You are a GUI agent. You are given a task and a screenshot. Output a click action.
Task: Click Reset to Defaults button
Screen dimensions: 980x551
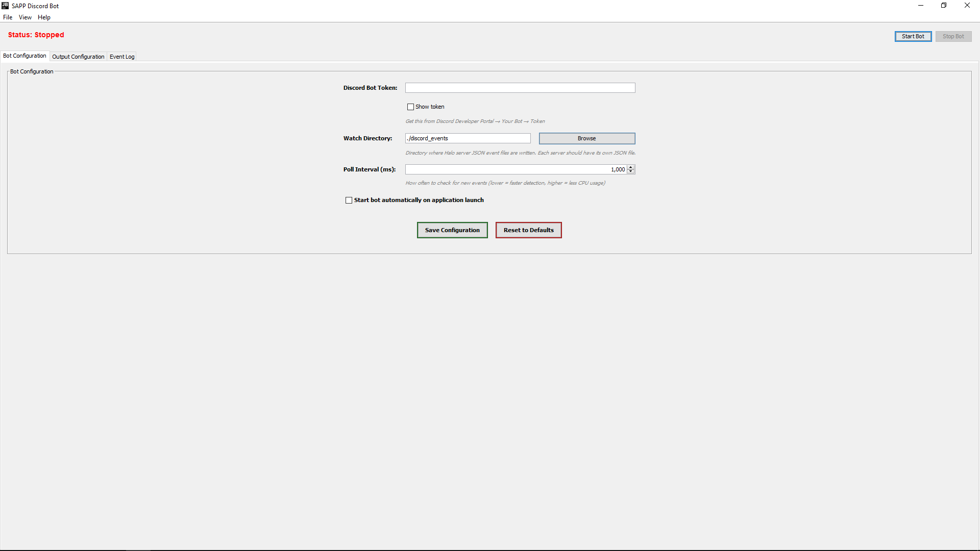tap(528, 230)
